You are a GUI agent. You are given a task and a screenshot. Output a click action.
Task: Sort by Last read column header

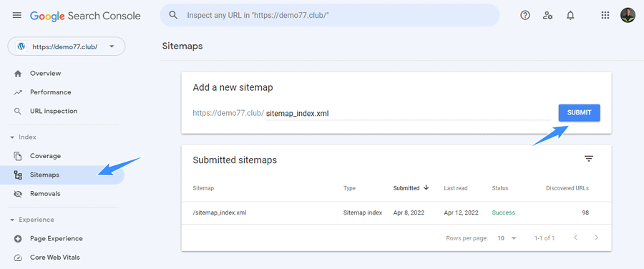(x=456, y=188)
